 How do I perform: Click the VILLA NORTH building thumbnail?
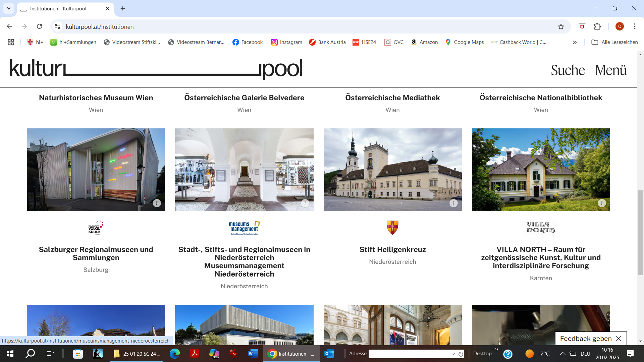tap(541, 170)
